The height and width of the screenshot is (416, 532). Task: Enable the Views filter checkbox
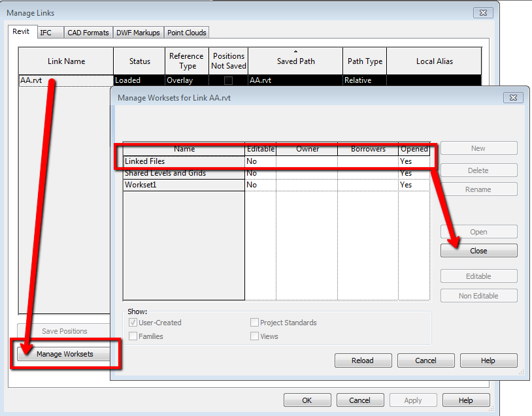255,336
